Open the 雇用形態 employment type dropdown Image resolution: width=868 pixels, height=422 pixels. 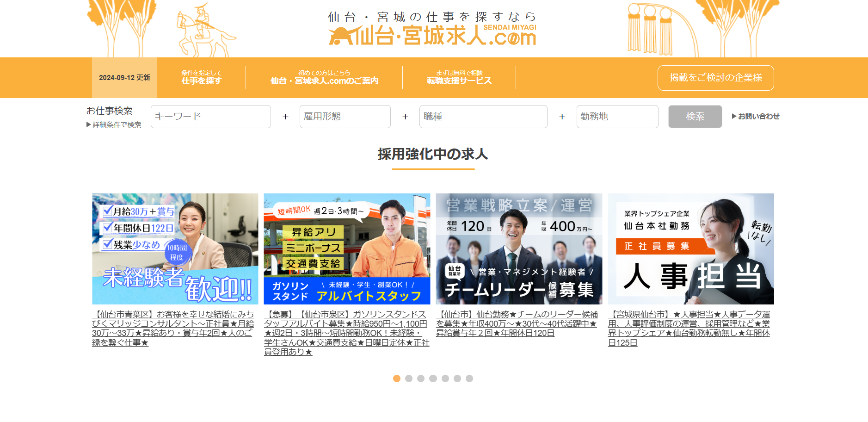point(345,117)
